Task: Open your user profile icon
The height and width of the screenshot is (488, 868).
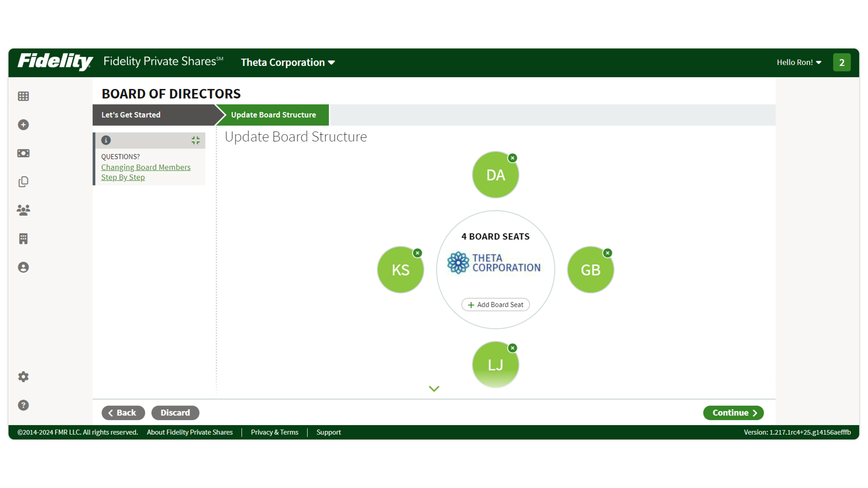Action: 23,267
